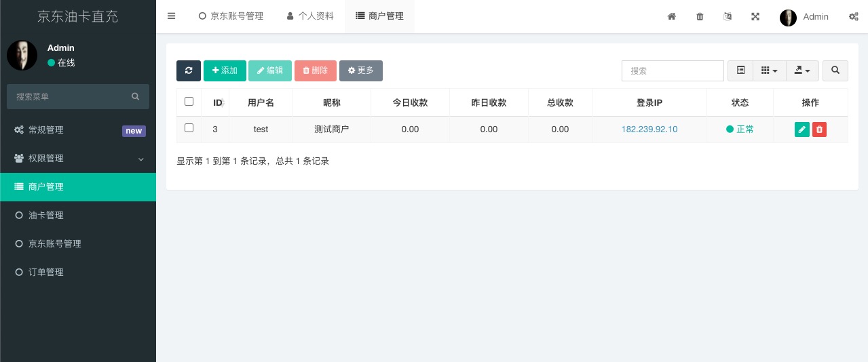The image size is (868, 362).
Task: Click the username cell test
Action: (x=261, y=129)
